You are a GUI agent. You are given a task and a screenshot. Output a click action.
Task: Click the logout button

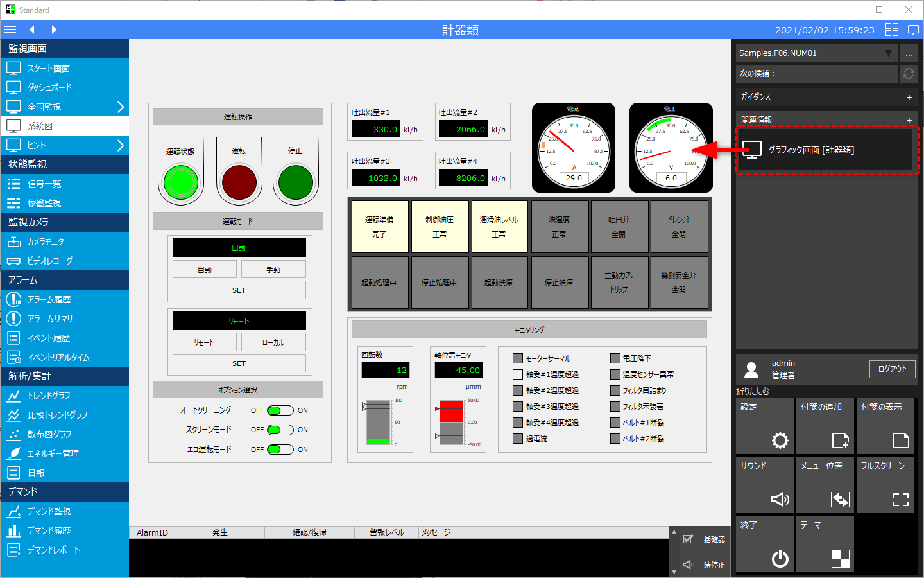tap(892, 369)
